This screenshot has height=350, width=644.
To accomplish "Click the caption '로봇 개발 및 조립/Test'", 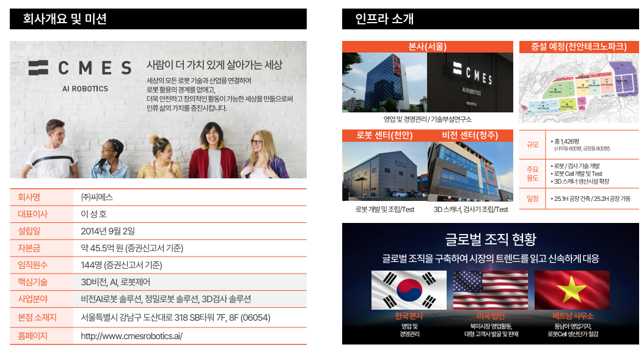I will [x=385, y=210].
